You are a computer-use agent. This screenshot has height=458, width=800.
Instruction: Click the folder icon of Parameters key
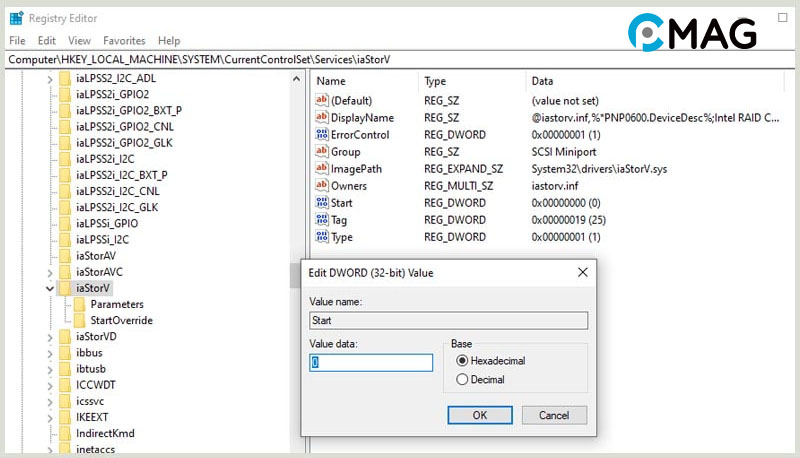tap(79, 304)
